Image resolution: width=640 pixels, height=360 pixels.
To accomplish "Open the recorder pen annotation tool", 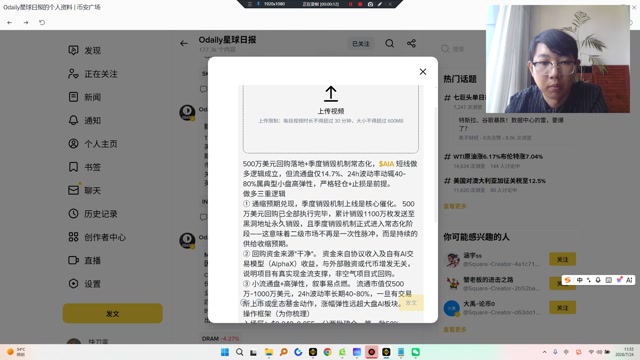I will (x=380, y=4).
